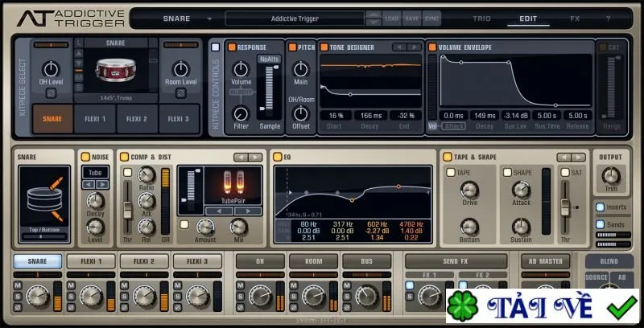The width and height of the screenshot is (644, 328).
Task: Invert phase under Room Level
Action: (181, 93)
